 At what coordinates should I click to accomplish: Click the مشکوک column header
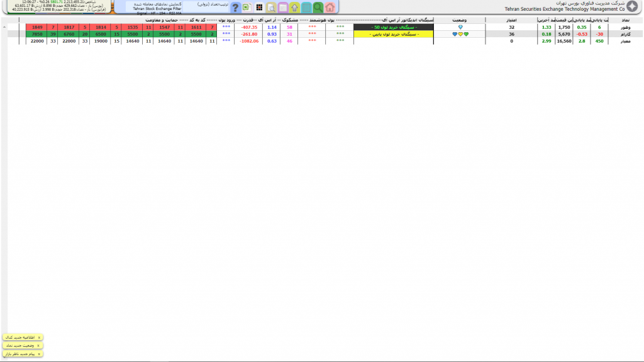pos(290,20)
